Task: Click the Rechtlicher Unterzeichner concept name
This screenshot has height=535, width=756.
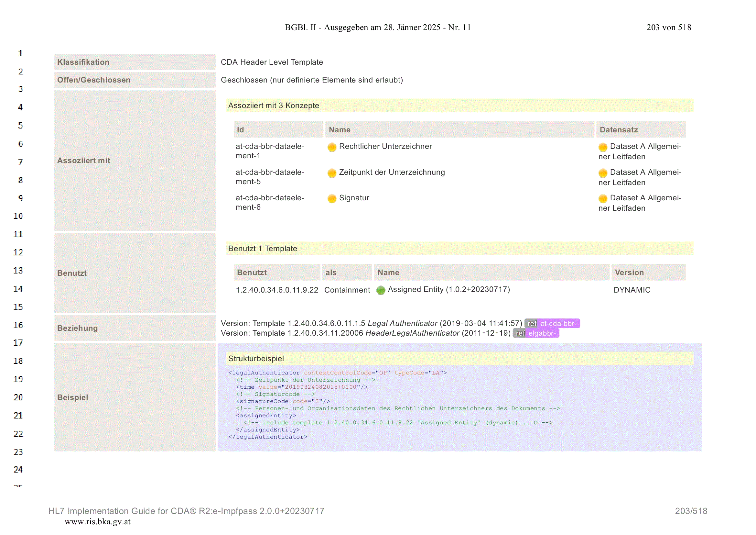Action: point(385,146)
